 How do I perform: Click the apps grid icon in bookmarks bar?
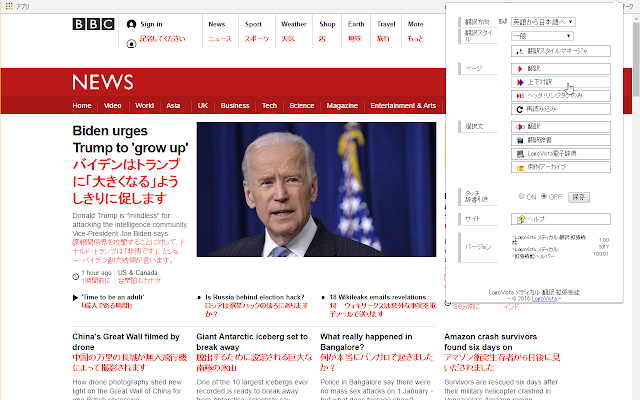point(9,6)
